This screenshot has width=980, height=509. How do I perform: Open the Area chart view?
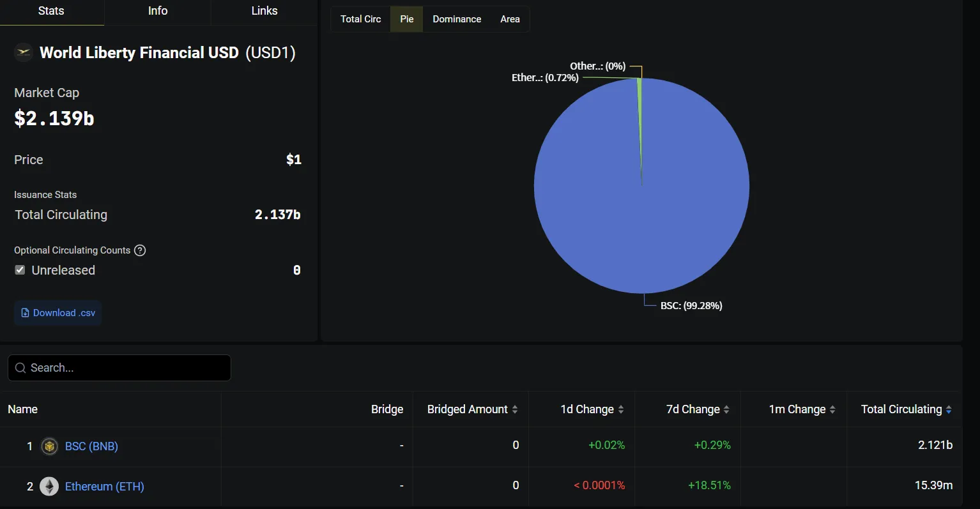pos(510,19)
